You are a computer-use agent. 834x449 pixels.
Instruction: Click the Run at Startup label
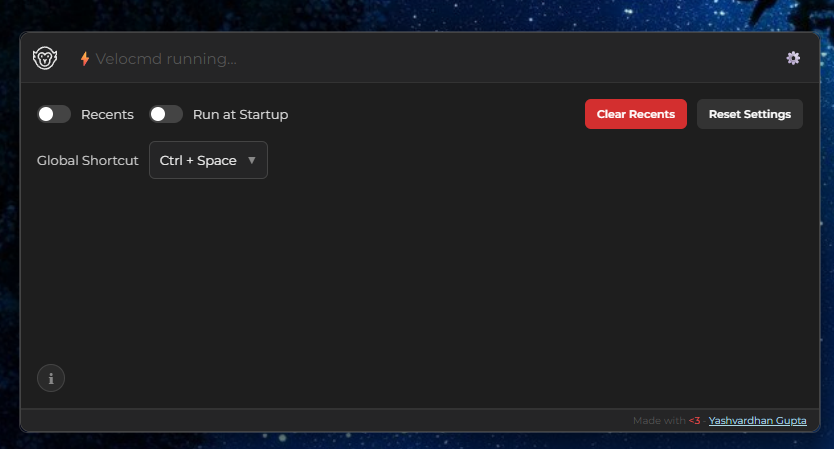(x=240, y=114)
